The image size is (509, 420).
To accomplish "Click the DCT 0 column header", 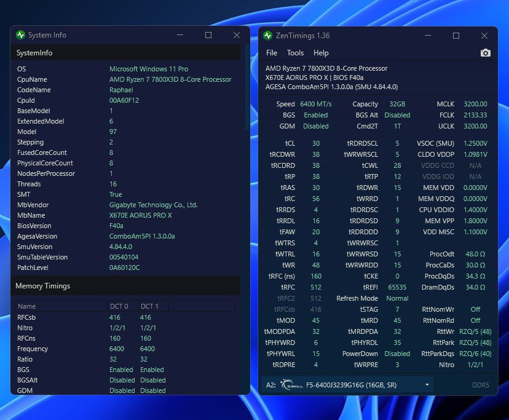I will (122, 306).
